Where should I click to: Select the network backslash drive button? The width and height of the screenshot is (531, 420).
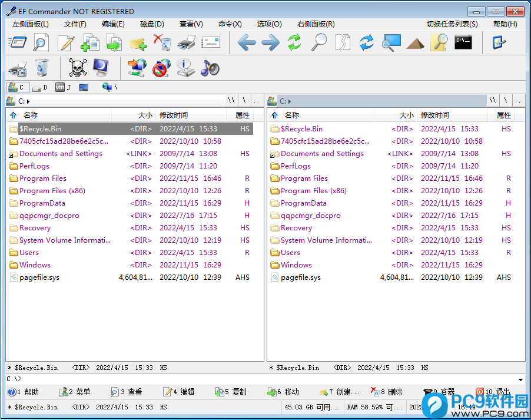tap(109, 87)
